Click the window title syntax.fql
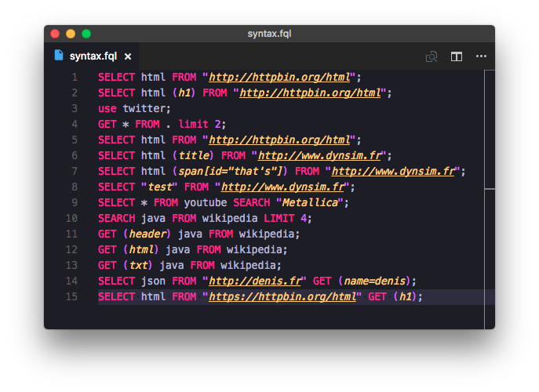Viewport: 539px width, 392px height. coord(270,34)
